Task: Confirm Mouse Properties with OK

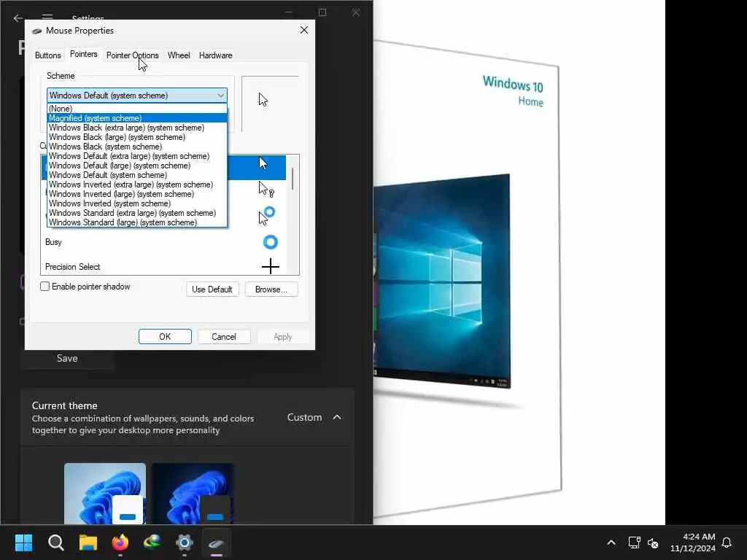Action: 165,337
